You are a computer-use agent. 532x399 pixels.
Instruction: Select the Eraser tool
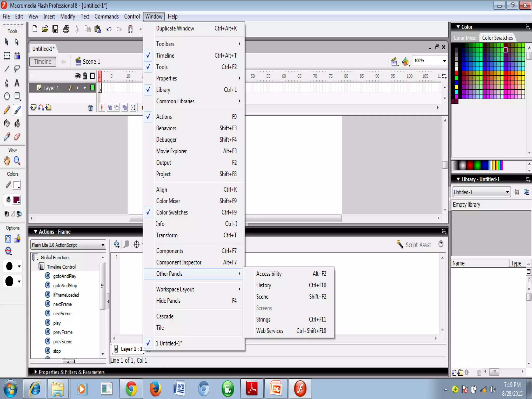tap(17, 137)
